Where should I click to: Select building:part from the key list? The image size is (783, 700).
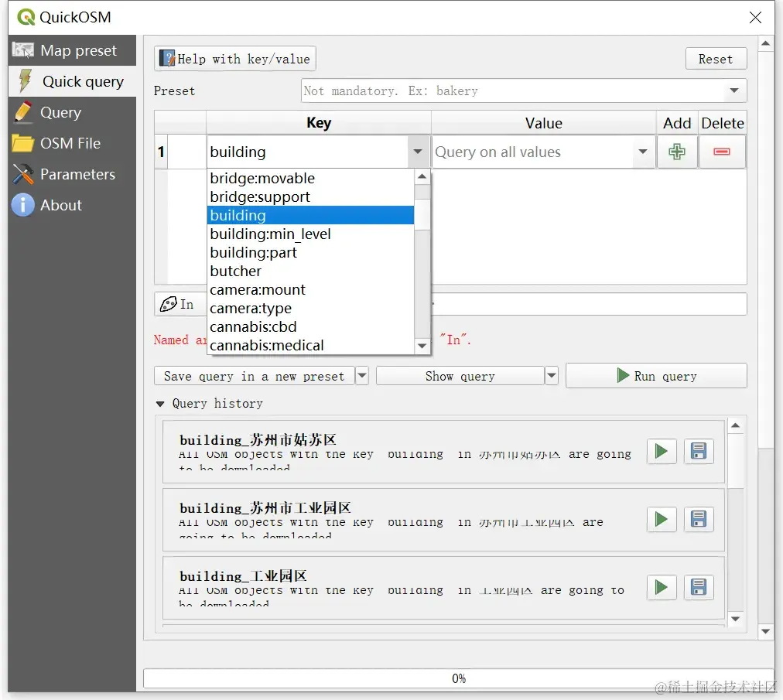(310, 253)
